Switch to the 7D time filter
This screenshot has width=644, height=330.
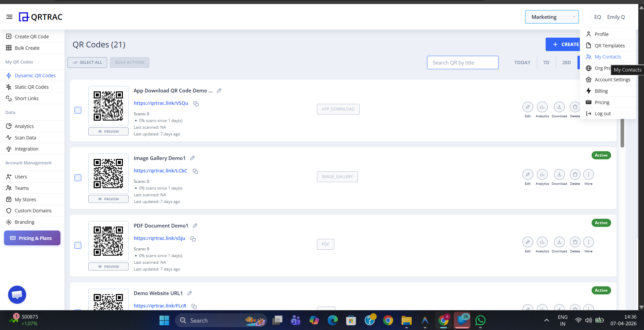tap(546, 63)
